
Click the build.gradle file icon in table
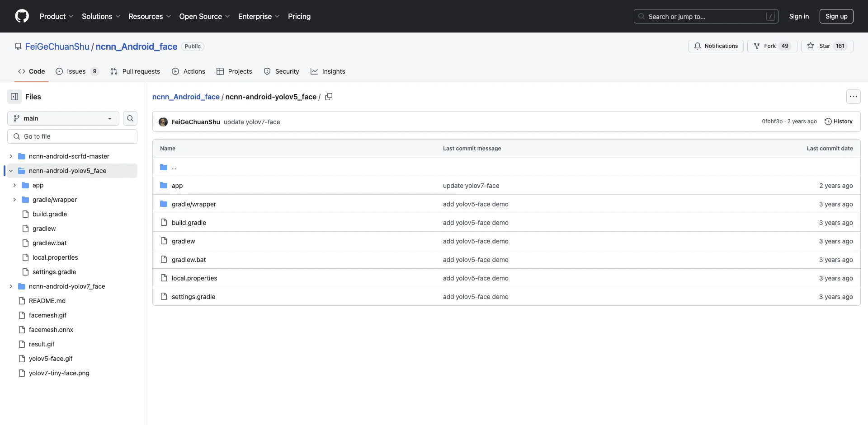[164, 223]
